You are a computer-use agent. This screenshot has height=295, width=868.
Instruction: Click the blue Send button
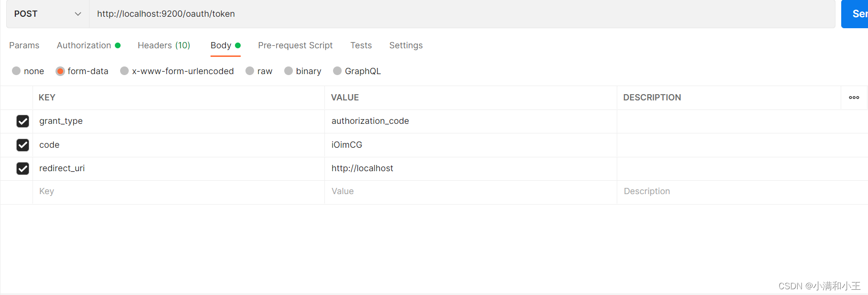point(855,14)
